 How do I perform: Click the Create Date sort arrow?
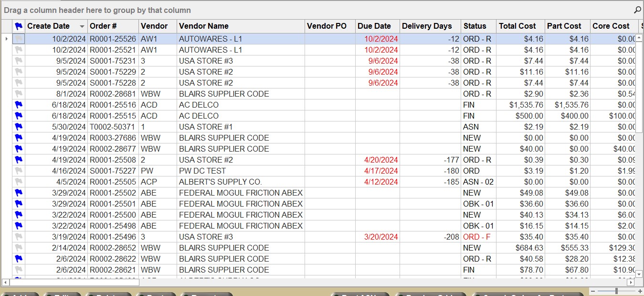pos(82,26)
